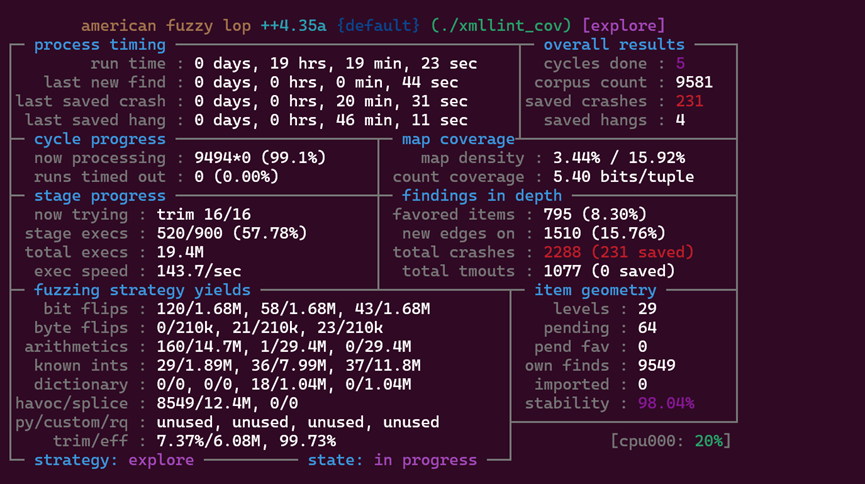865x484 pixels.
Task: Click the 'cycle progress' section header
Action: (x=100, y=139)
